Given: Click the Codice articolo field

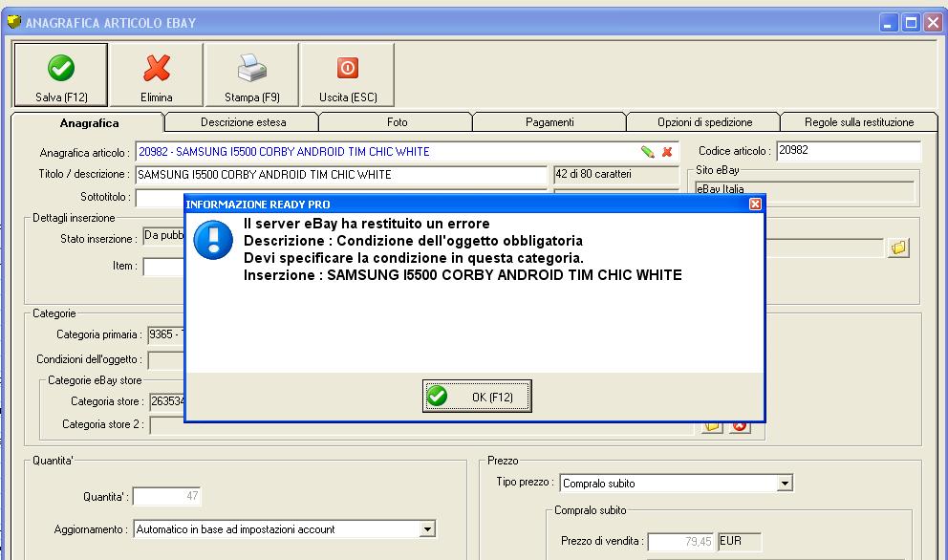Looking at the screenshot, I should [849, 151].
